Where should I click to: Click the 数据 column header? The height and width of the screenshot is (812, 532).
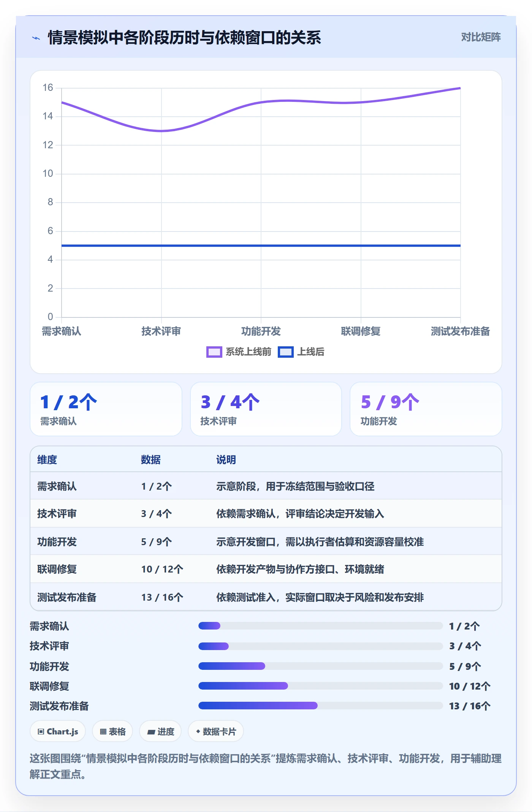[151, 460]
